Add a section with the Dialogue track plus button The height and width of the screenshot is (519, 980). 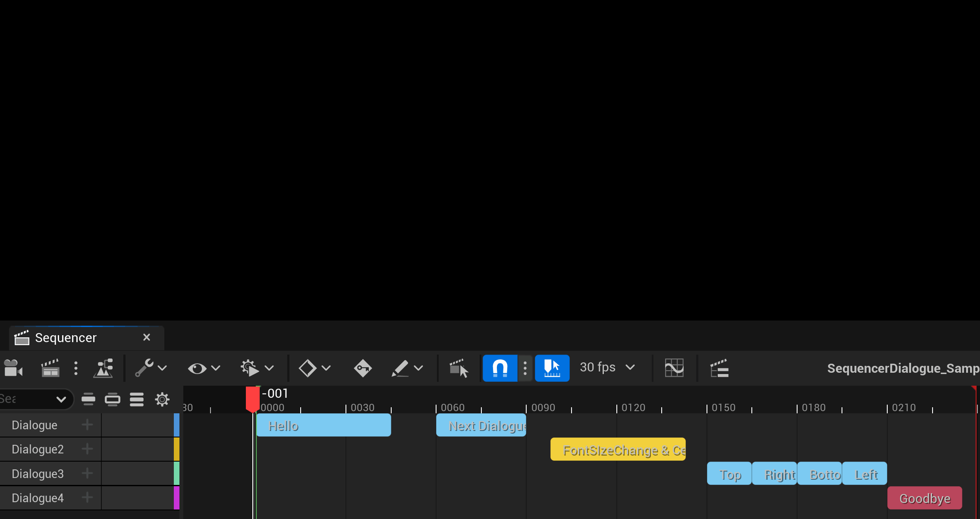pyautogui.click(x=86, y=425)
